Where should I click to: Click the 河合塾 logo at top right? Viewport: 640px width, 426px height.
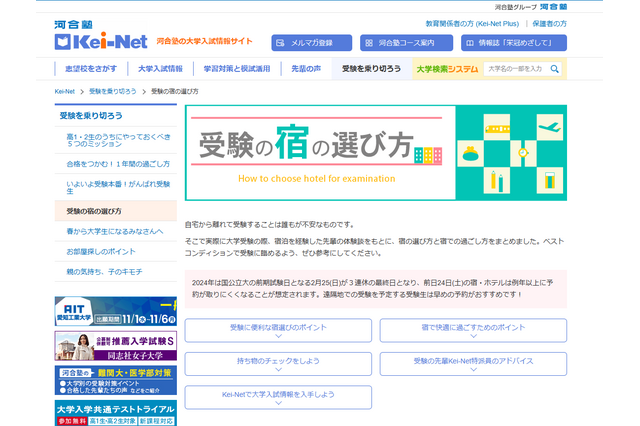point(553,7)
